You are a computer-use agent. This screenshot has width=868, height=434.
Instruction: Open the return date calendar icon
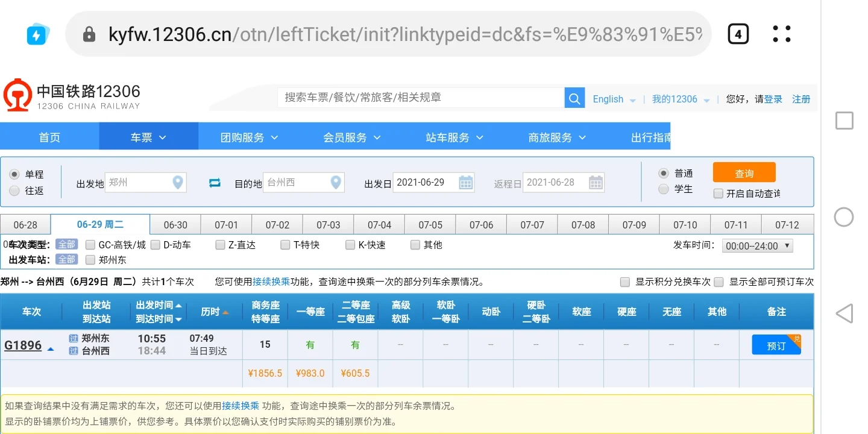click(x=596, y=182)
